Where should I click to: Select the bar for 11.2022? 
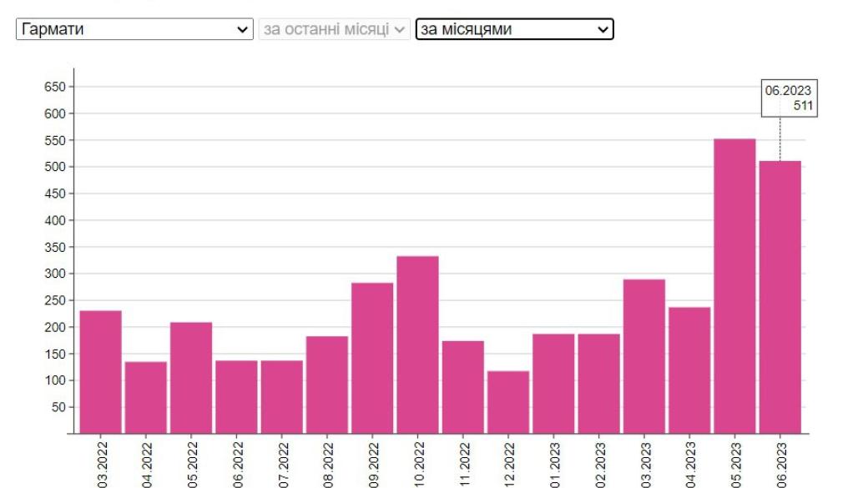(462, 387)
